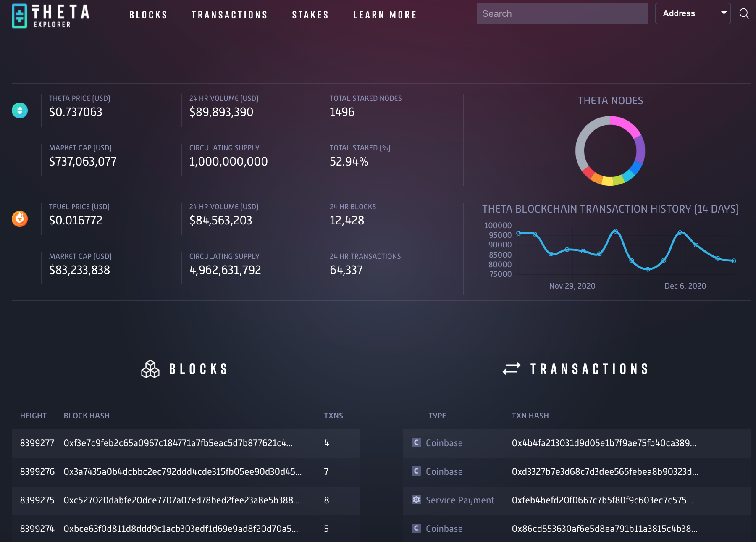This screenshot has width=756, height=542.
Task: Click the THETA NODES chart title
Action: [x=610, y=101]
